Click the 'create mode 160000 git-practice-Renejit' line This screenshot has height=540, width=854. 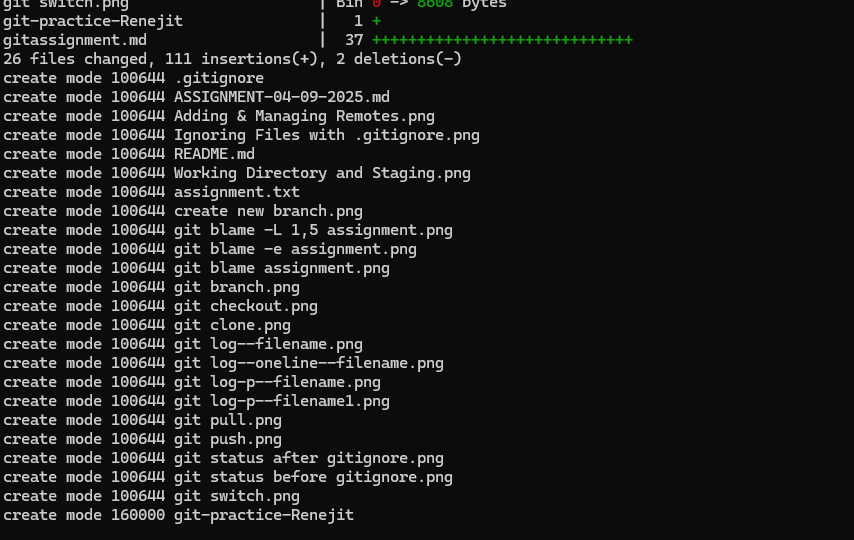(x=178, y=515)
